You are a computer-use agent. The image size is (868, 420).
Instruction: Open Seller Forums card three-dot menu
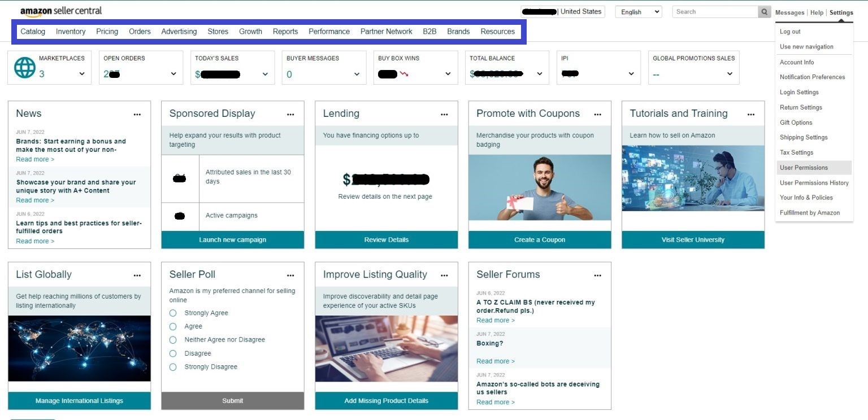click(x=597, y=275)
